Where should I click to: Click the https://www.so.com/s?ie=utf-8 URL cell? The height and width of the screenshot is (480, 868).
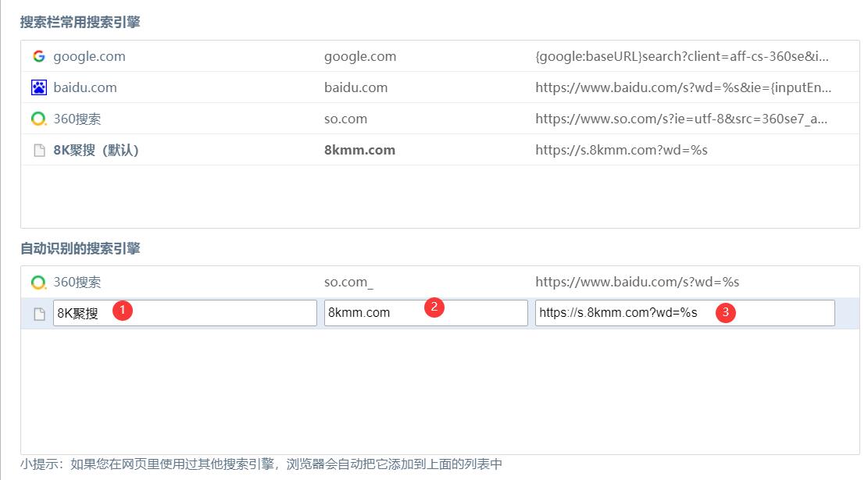pyautogui.click(x=681, y=119)
